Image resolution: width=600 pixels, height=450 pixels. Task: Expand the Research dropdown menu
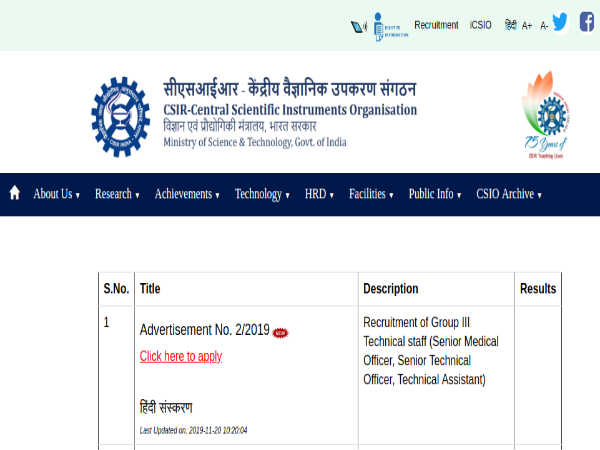(117, 194)
